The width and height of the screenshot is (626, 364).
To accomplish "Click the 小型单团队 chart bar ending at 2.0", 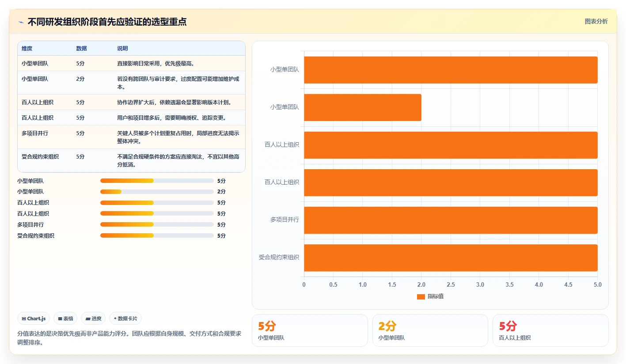I will click(363, 107).
